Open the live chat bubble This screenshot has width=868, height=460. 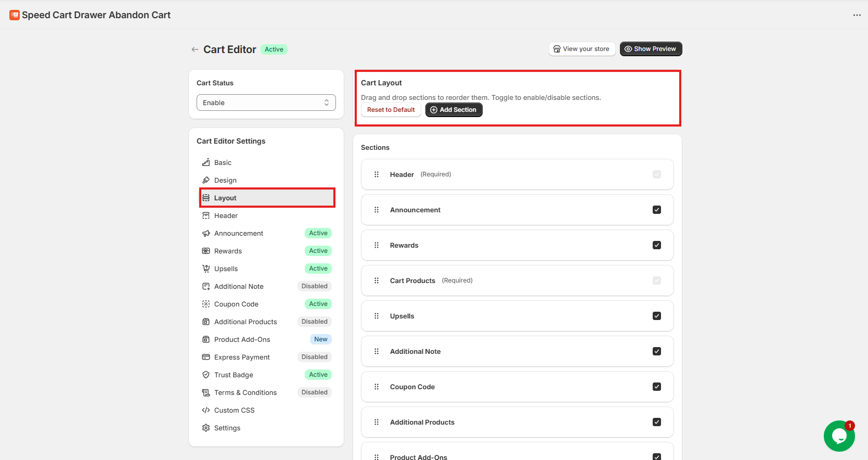pos(839,436)
